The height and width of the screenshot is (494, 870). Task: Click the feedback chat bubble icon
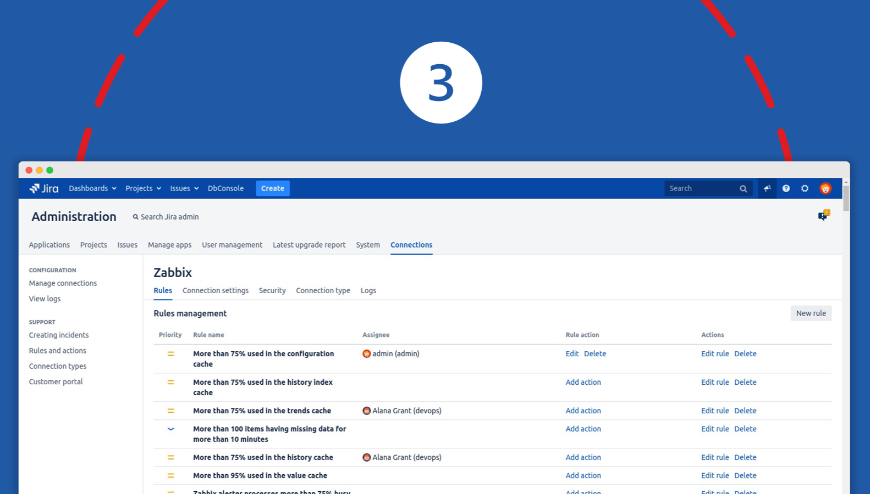pos(823,215)
